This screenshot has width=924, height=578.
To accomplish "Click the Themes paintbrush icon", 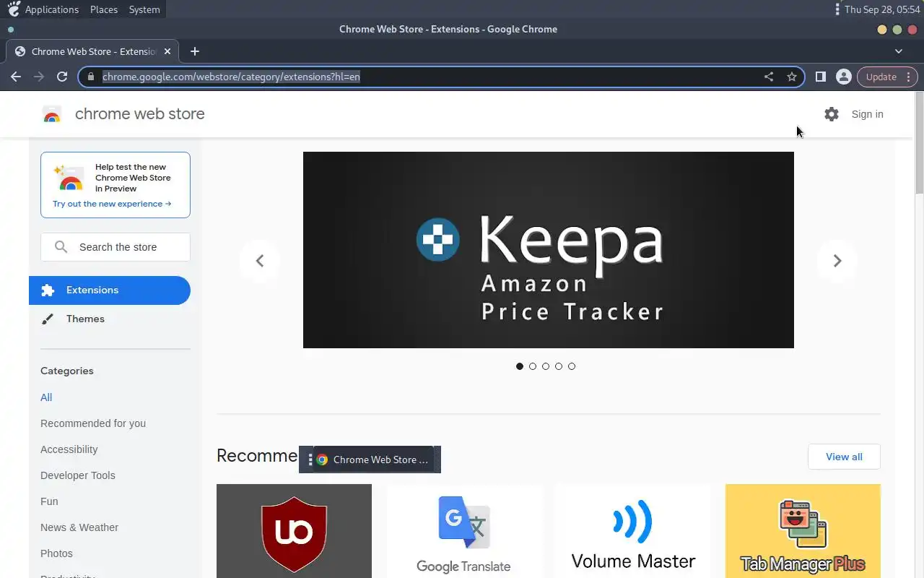I will coord(48,319).
